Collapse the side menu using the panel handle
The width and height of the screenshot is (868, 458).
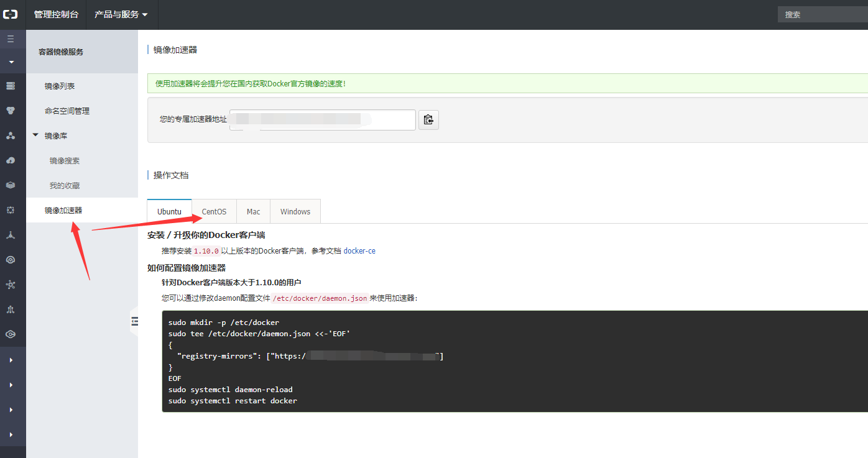(x=134, y=321)
